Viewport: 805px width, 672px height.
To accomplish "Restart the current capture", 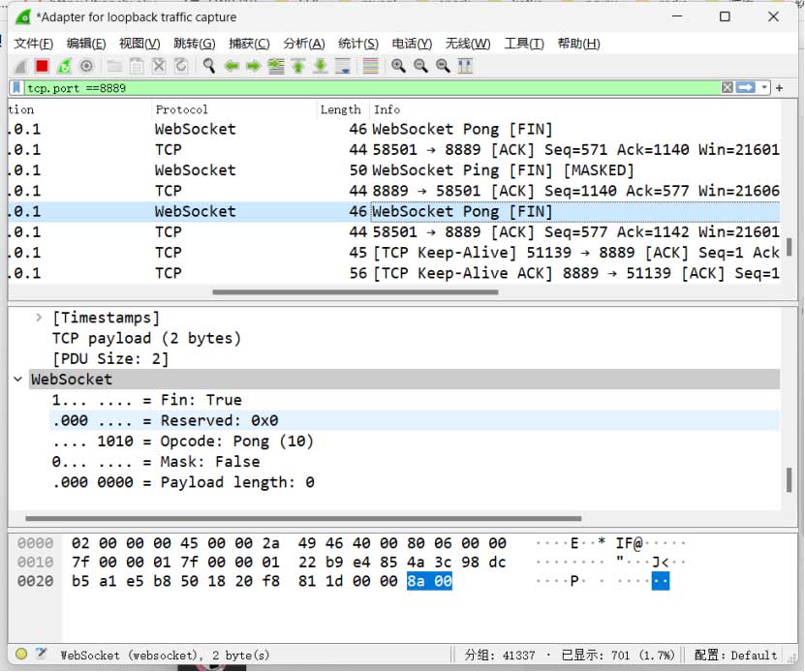I will pyautogui.click(x=64, y=66).
